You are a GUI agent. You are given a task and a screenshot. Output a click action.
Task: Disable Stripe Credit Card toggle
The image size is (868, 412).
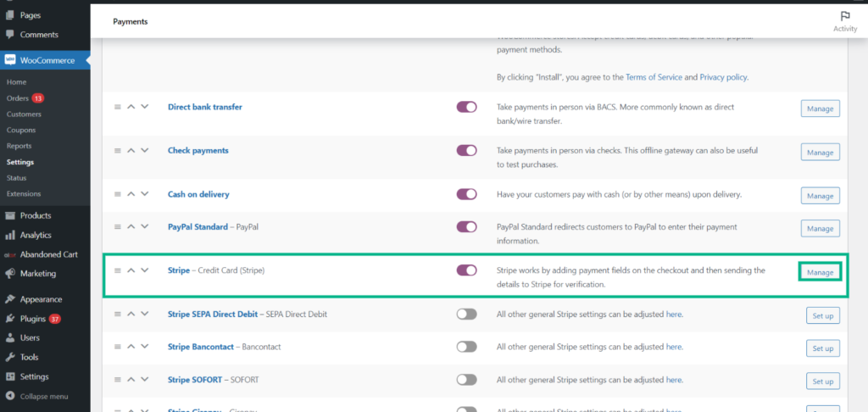467,270
